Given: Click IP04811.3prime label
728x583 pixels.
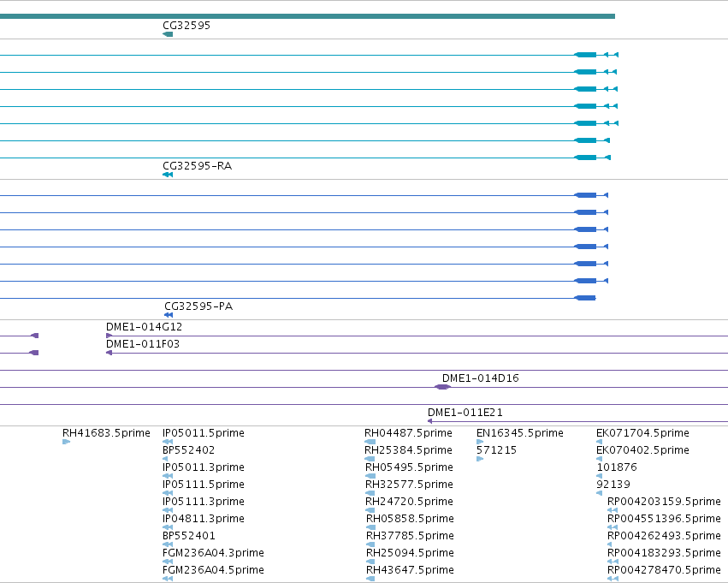Looking at the screenshot, I should point(204,519).
